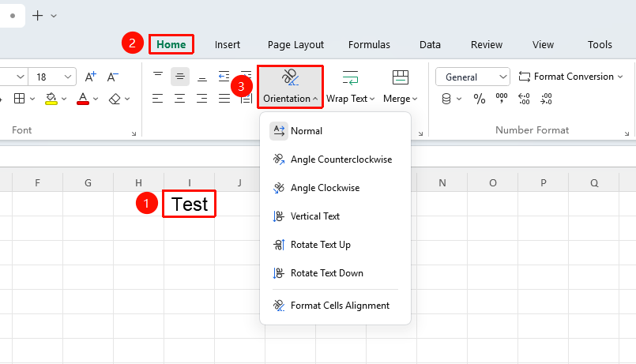This screenshot has height=364, width=636.
Task: Open the Formulas tab
Action: 369,44
